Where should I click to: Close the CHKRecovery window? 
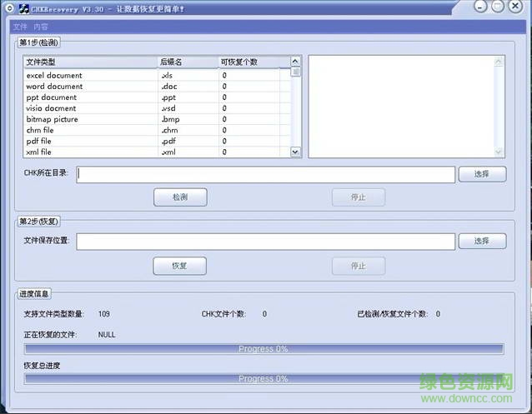pos(515,7)
